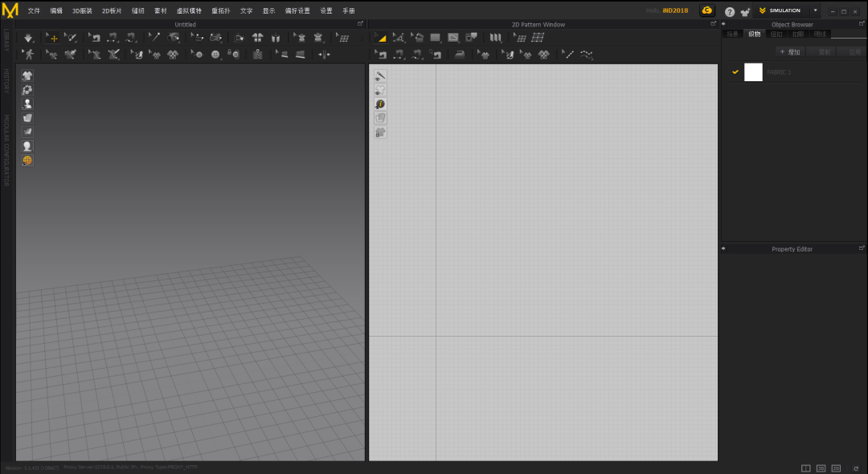This screenshot has height=474, width=868.
Task: Click the buttonhole icon with padlock
Action: click(234, 54)
